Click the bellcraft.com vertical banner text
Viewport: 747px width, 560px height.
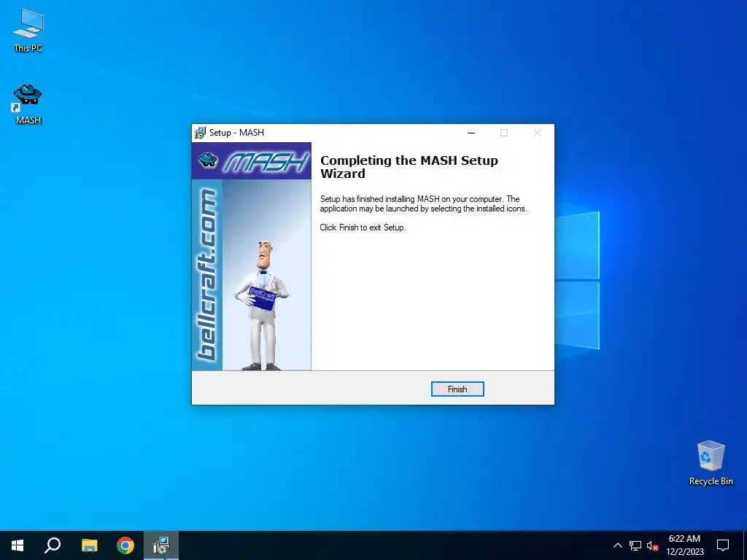(x=207, y=275)
